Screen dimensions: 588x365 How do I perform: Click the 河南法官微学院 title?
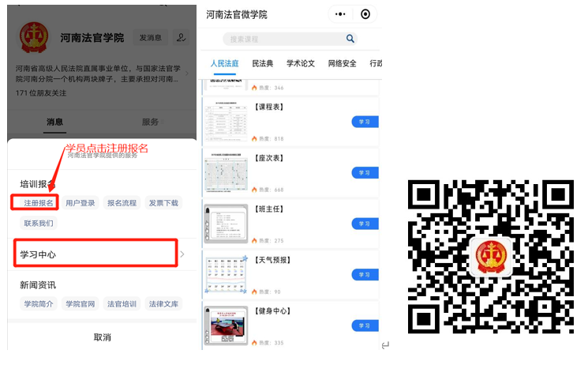(x=236, y=15)
